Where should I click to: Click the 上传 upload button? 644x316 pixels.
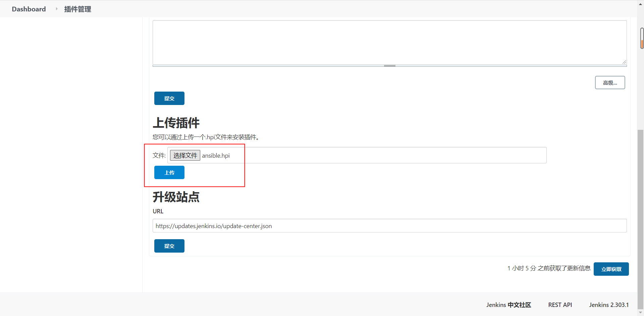[x=169, y=172]
